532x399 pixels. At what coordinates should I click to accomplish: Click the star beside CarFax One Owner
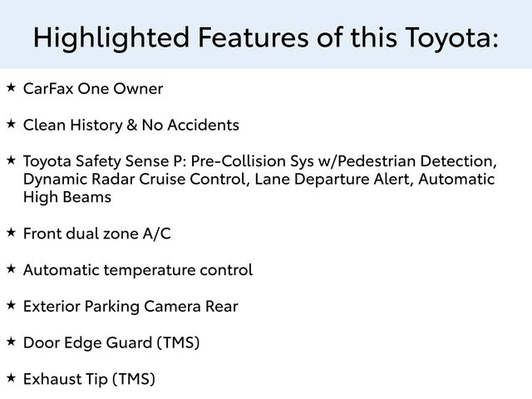[x=11, y=87]
